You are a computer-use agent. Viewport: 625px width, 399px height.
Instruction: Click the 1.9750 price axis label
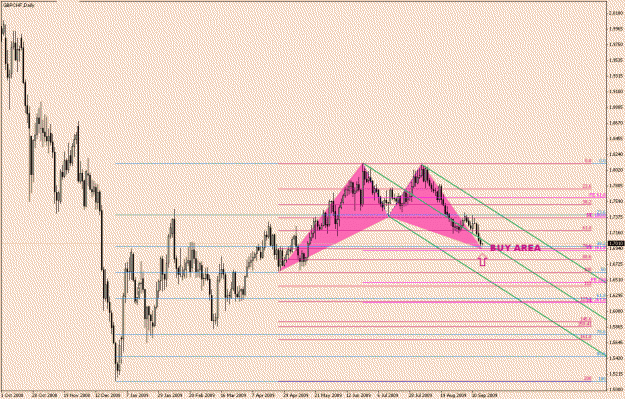point(616,44)
